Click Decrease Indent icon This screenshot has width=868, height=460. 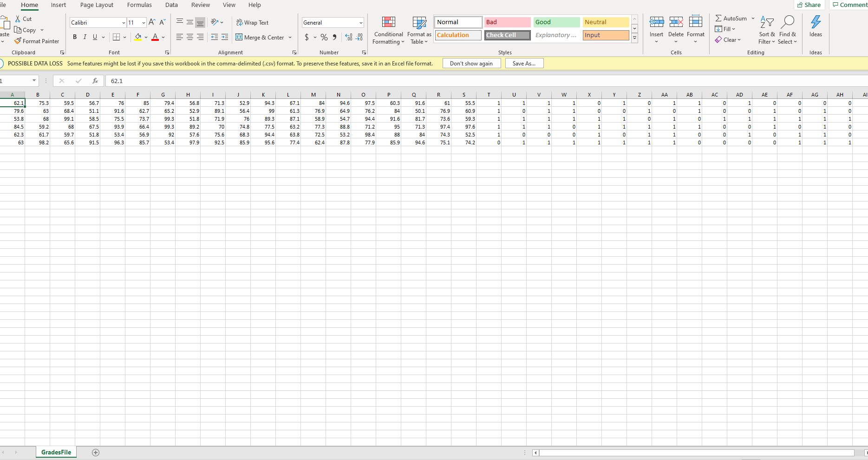215,37
